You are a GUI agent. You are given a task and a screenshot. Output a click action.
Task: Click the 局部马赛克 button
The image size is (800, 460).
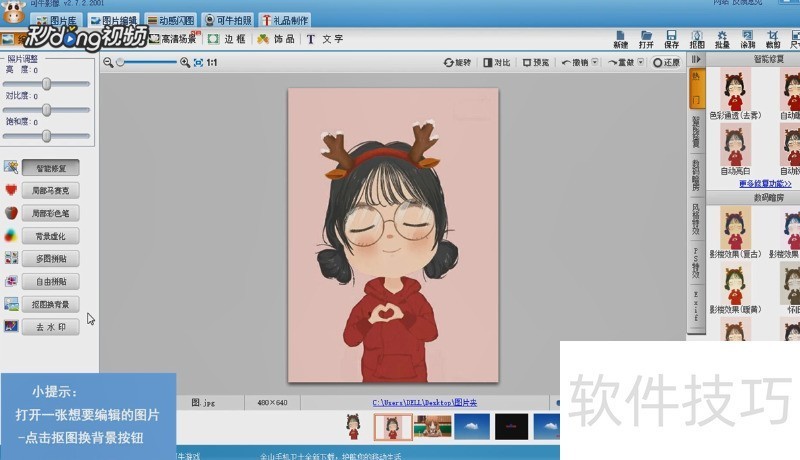51,191
